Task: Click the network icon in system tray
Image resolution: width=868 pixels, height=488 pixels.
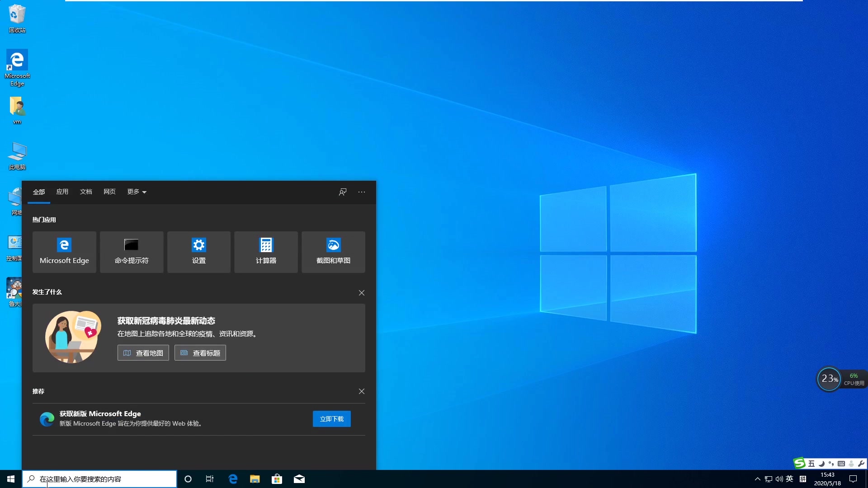Action: tap(769, 479)
